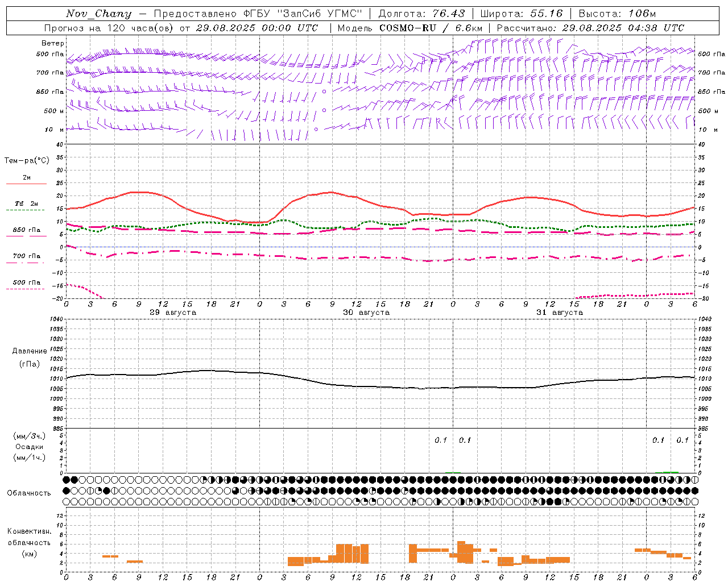Click the Тем-ра(°C) axis label
This screenshot has width=728, height=582.
point(27,161)
